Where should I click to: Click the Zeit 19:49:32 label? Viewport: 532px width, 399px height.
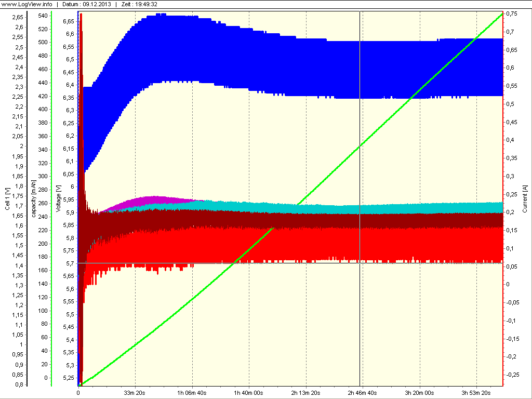(x=139, y=4)
